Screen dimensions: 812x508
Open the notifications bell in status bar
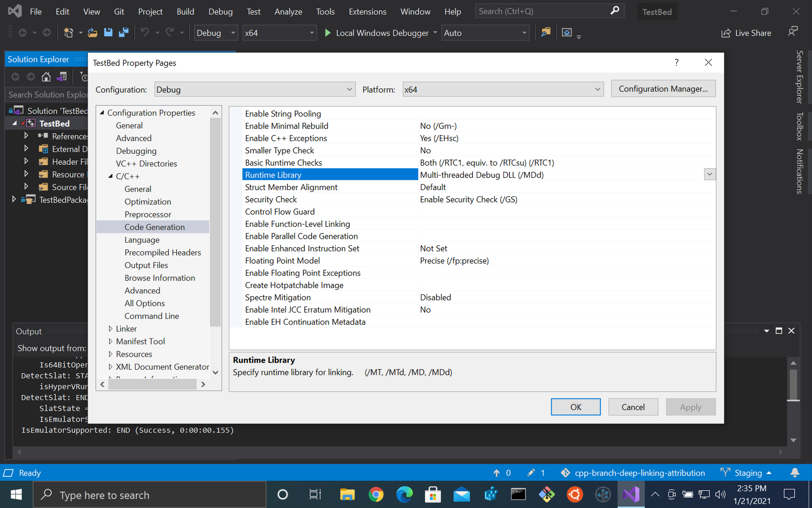[x=795, y=473]
